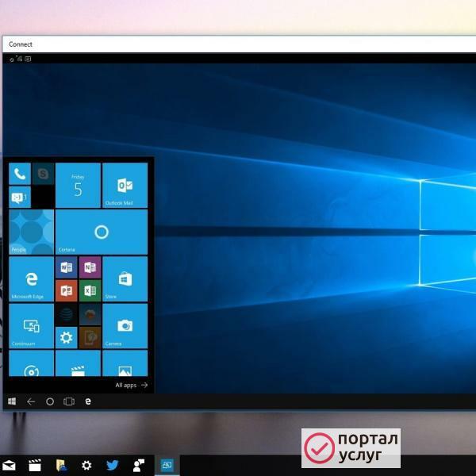Open the Groove Music tile
Screen dimensions: 476x476
click(x=31, y=363)
